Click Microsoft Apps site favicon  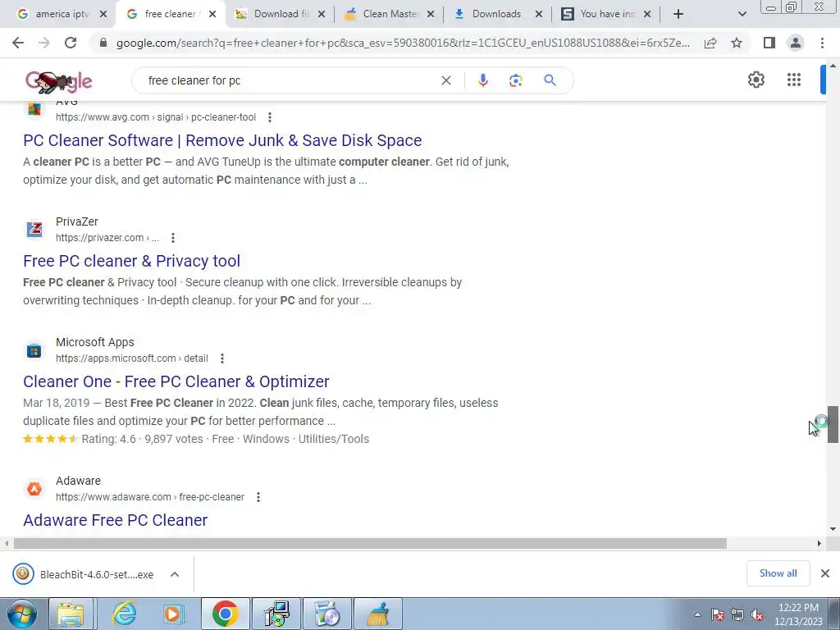tap(34, 350)
